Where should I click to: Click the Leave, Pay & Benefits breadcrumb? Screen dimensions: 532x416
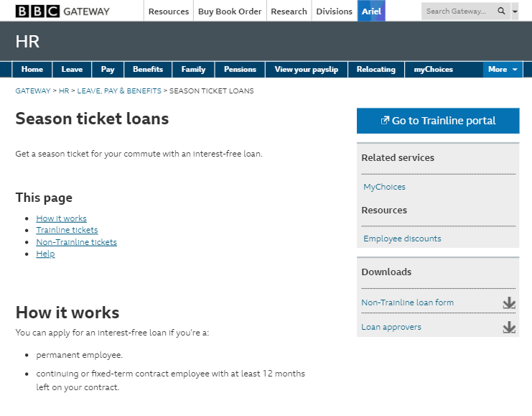coord(119,91)
